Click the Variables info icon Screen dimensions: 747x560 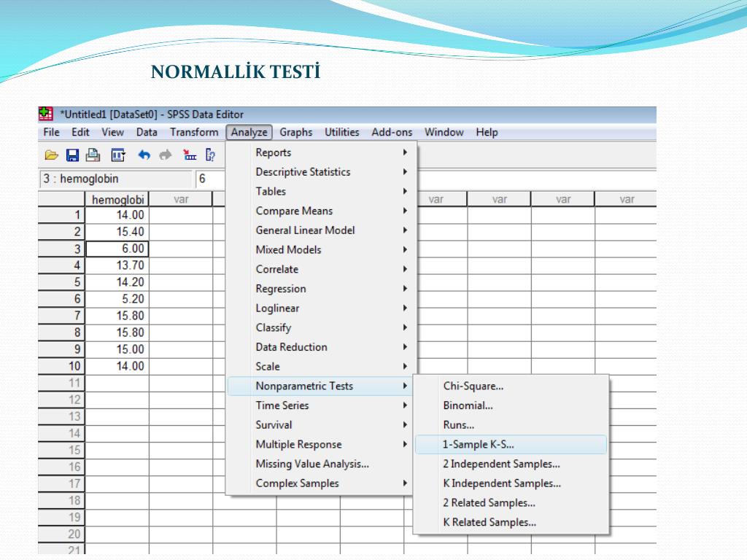tap(210, 155)
